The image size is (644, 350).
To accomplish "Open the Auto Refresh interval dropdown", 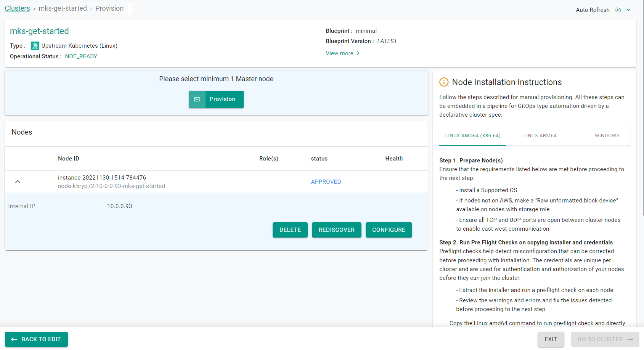I will (623, 10).
